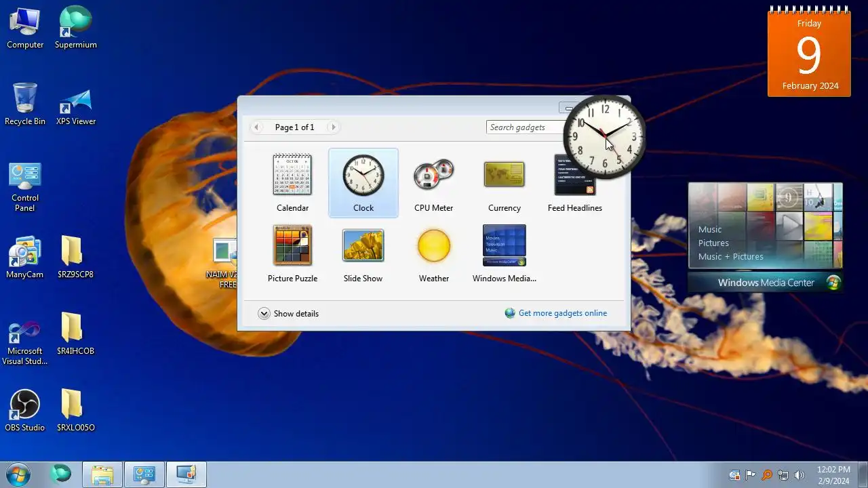
Task: Click the Windows Media Center logo bar
Action: click(766, 283)
